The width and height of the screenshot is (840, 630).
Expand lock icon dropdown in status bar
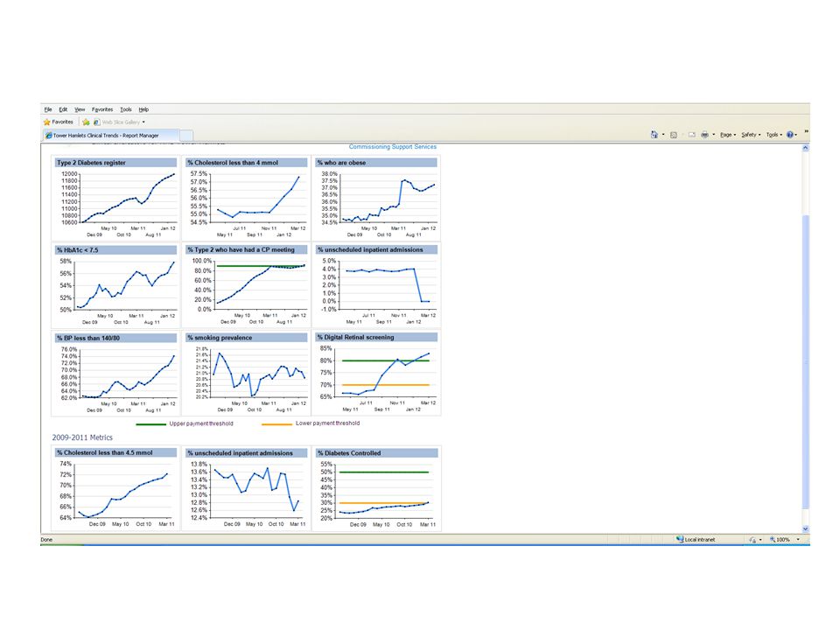coord(760,540)
